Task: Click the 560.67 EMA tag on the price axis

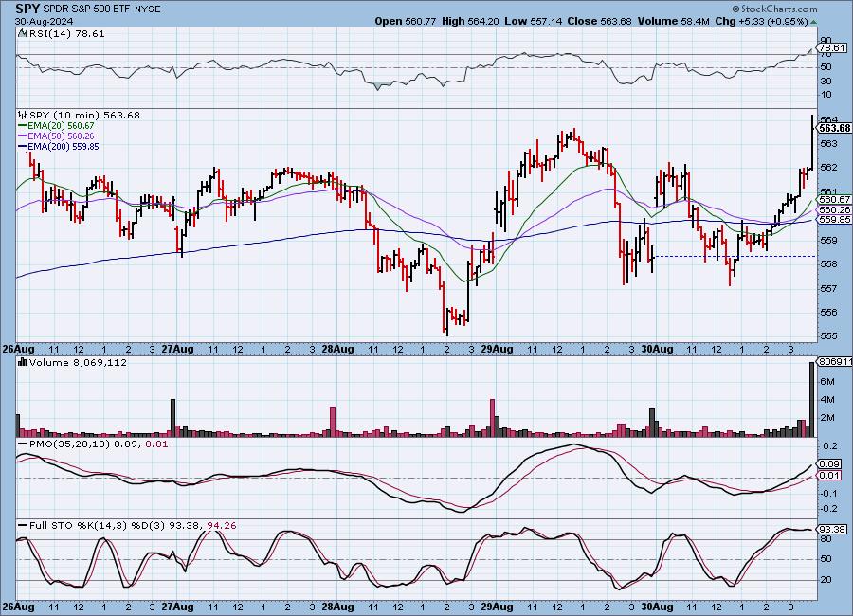Action: click(834, 200)
